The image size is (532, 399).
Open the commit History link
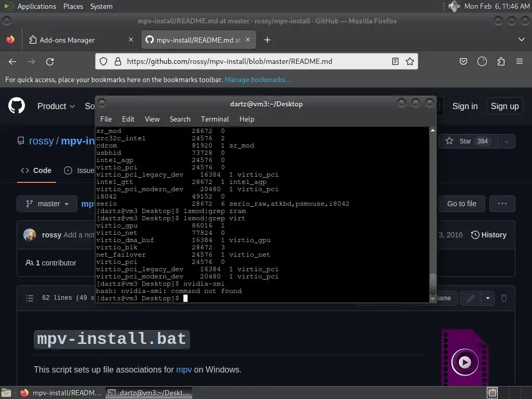point(488,235)
